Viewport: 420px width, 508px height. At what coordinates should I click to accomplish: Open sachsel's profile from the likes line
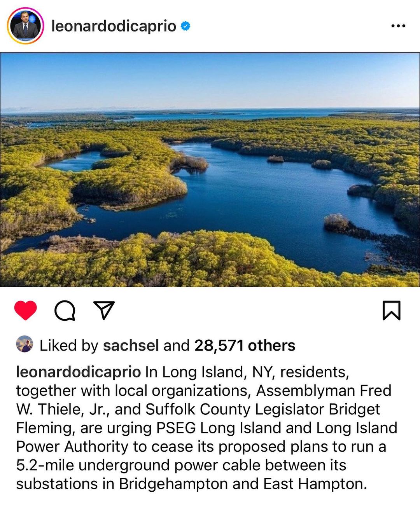(x=131, y=346)
